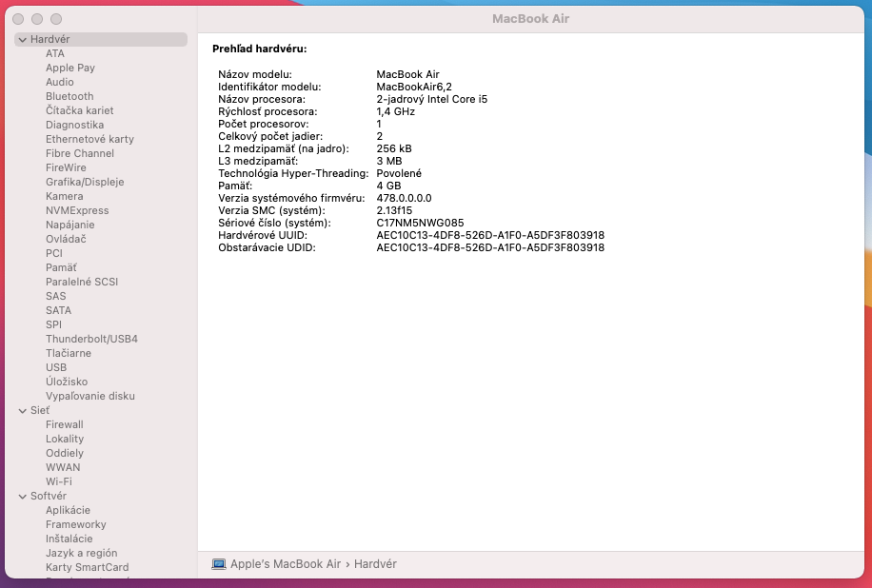Open the Napájanie power entry
This screenshot has height=588, width=872.
(70, 225)
